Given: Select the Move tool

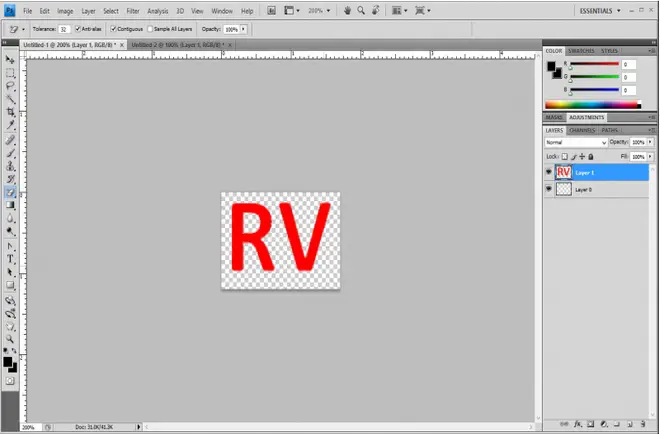Looking at the screenshot, I should [x=10, y=61].
